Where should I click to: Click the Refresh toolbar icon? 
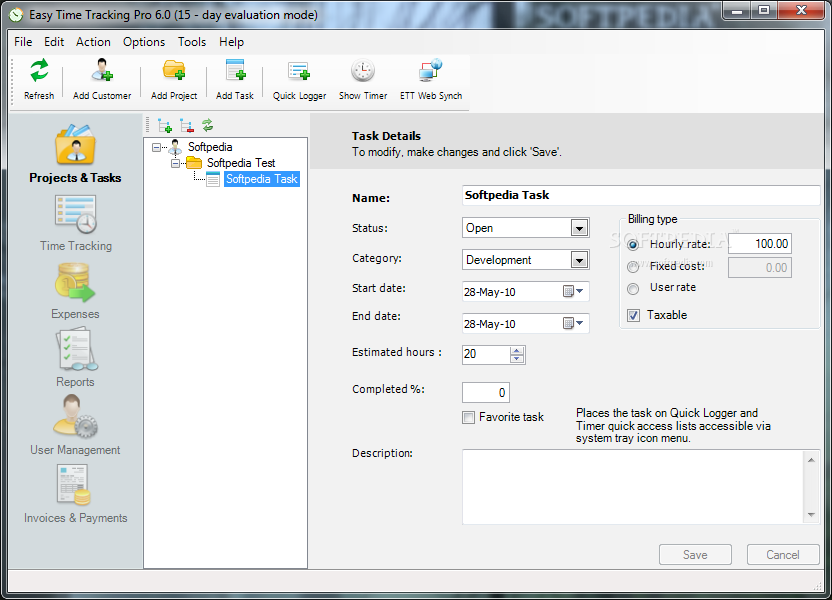coord(39,71)
